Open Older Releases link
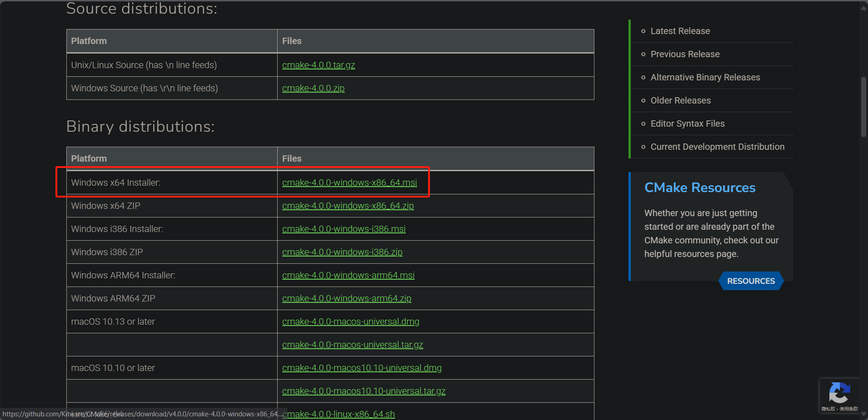Image resolution: width=868 pixels, height=420 pixels. point(680,100)
